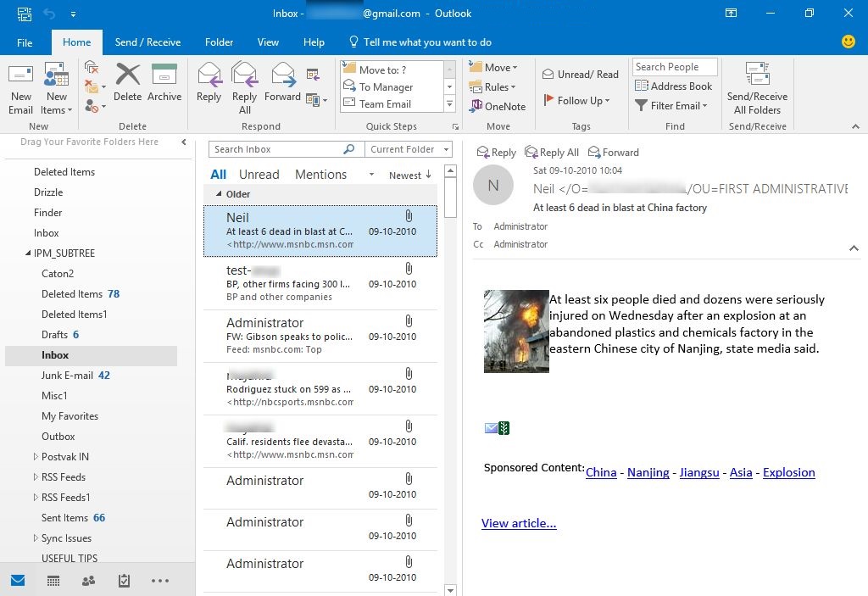Screen dimensions: 868x596
Task: Collapse the IPM_SUBTREE folder tree
Action: click(x=28, y=253)
